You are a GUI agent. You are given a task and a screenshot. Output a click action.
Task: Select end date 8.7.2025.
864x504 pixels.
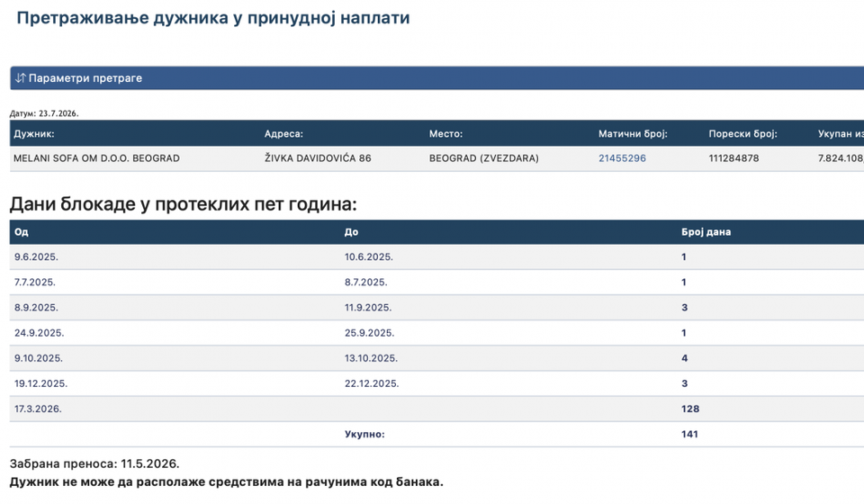(x=366, y=283)
